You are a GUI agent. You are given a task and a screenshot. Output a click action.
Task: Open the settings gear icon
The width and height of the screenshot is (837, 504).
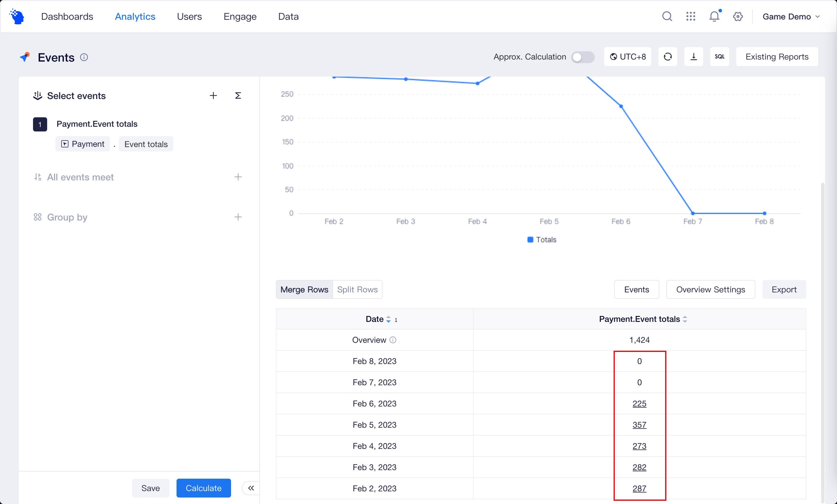tap(738, 16)
